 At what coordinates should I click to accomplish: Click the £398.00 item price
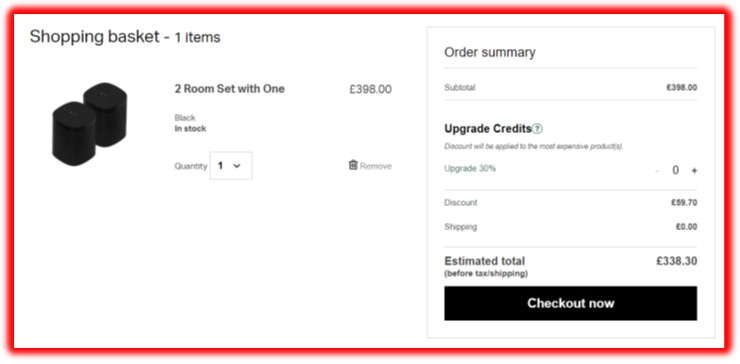click(x=370, y=89)
